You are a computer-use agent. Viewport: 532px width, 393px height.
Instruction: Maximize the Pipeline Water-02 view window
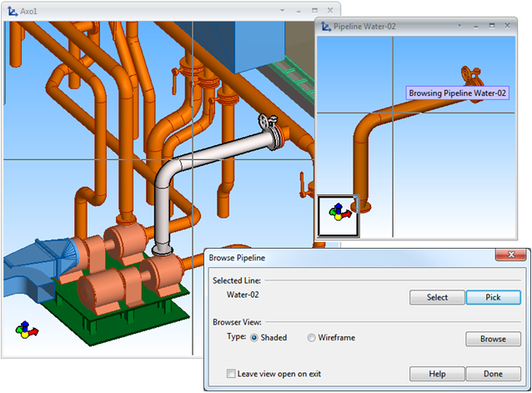492,26
